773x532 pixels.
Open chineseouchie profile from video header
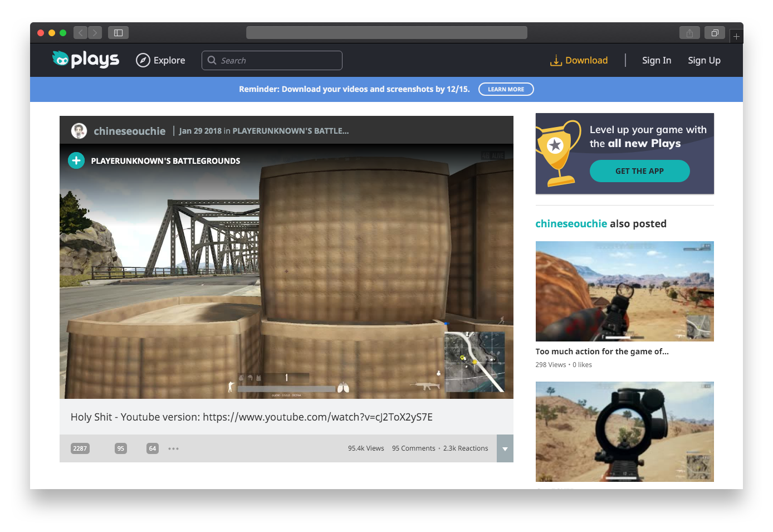129,131
